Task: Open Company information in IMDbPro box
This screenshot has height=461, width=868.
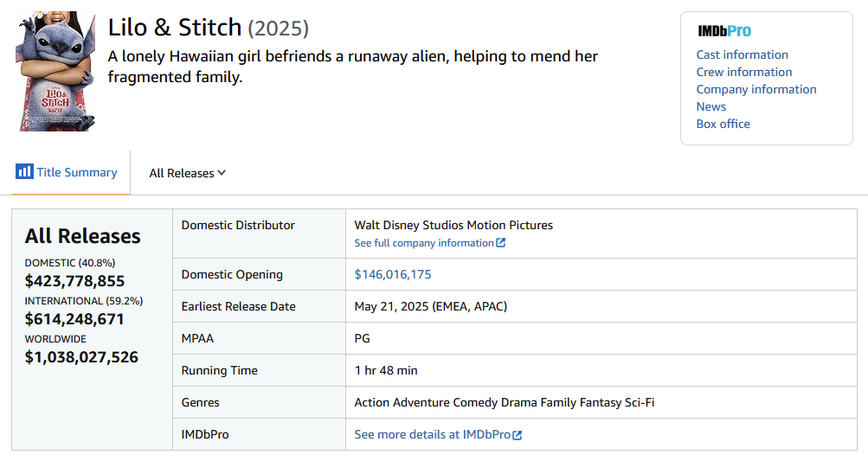Action: (755, 89)
